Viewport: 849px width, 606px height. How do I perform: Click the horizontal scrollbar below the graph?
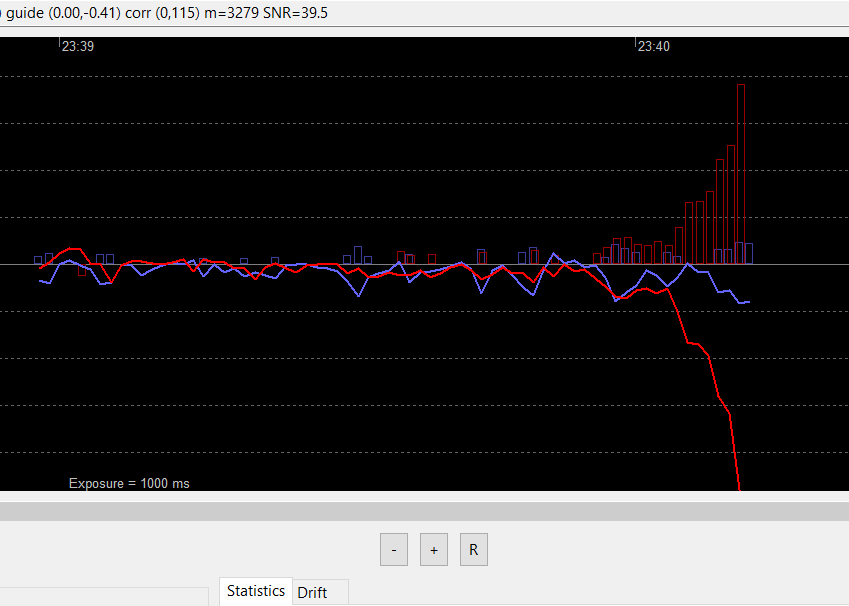[424, 511]
